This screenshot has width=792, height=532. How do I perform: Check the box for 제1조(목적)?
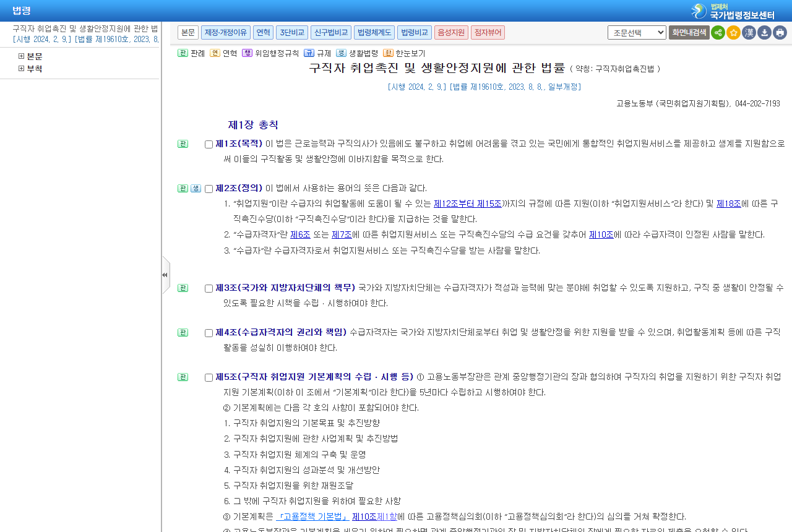click(209, 144)
